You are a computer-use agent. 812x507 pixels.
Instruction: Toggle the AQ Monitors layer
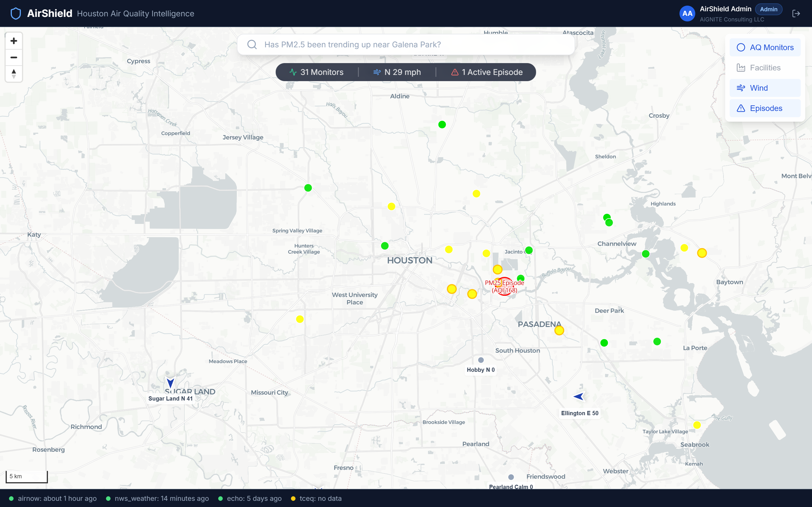tap(765, 47)
